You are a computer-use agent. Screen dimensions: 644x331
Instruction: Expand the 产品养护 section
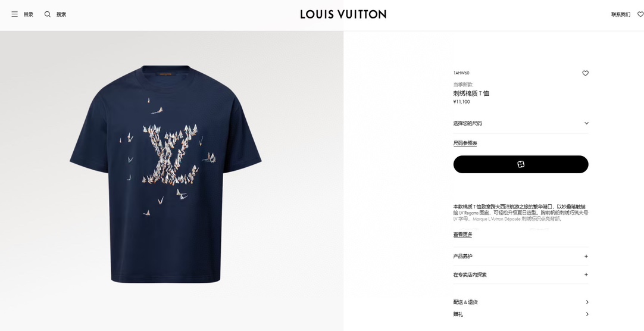pyautogui.click(x=521, y=256)
